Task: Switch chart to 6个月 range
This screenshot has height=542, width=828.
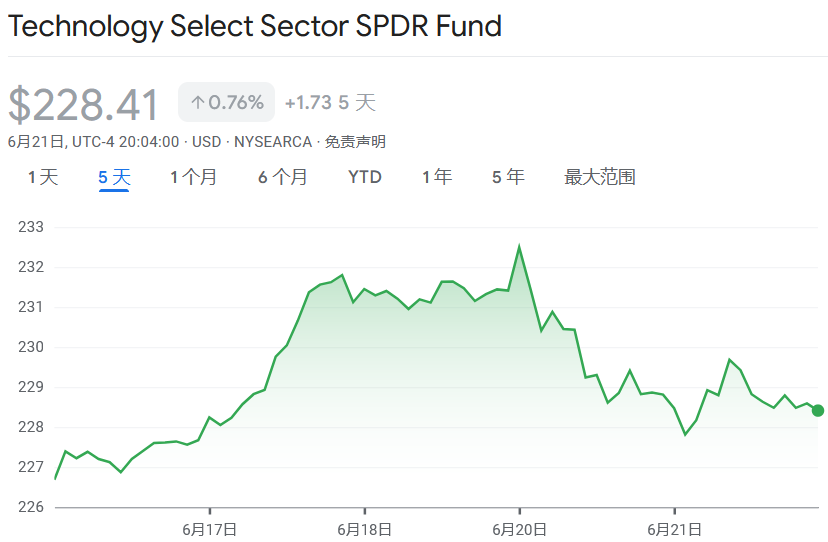Action: pos(283,177)
